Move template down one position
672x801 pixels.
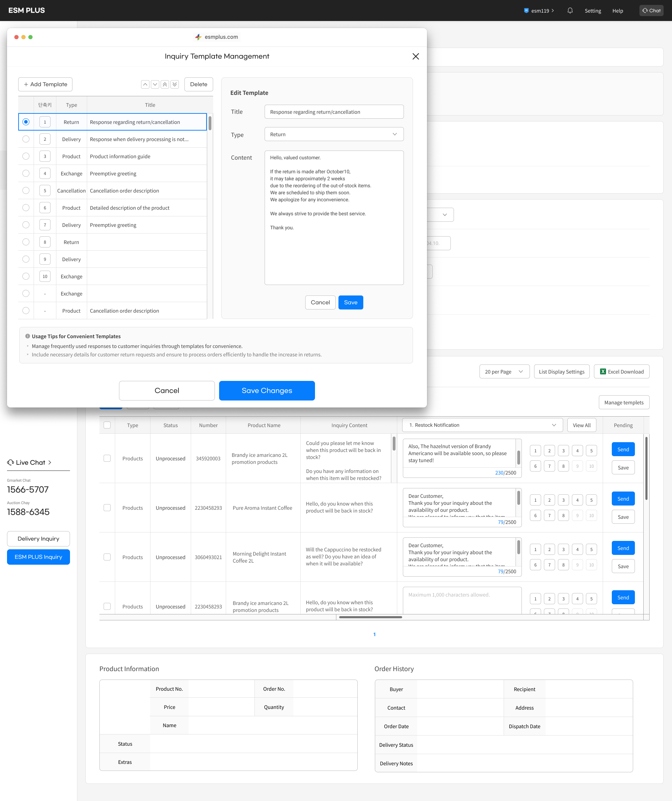click(155, 84)
